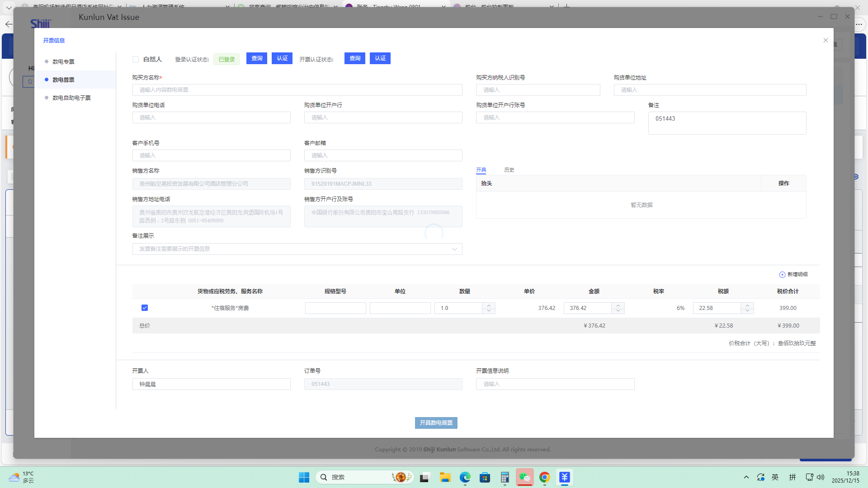
Task: Open Microsoft Edge from the taskbar
Action: click(x=465, y=477)
